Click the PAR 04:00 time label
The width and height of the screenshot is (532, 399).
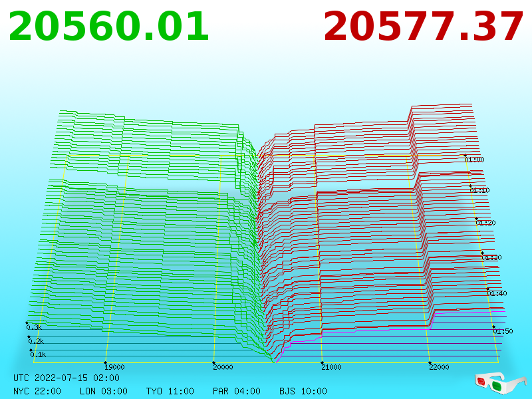[237, 391]
